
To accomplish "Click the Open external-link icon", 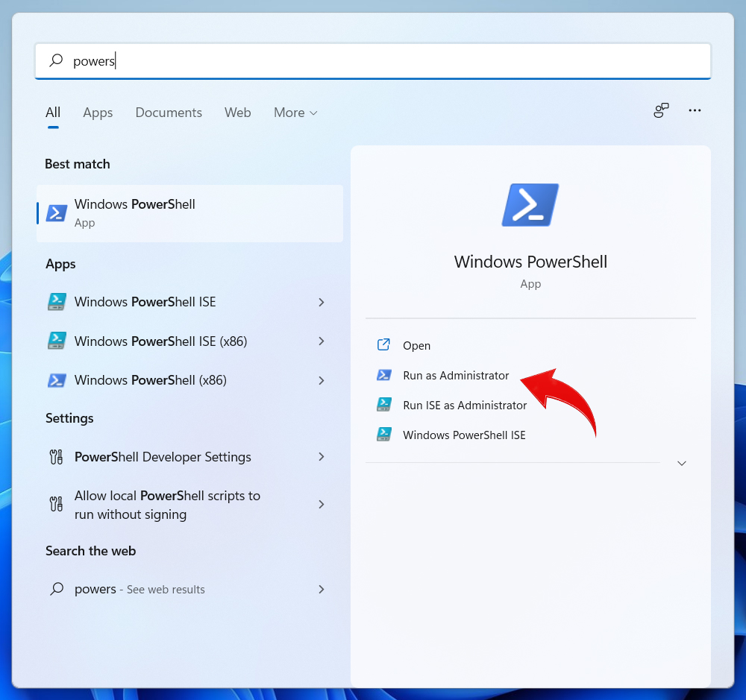I will (383, 344).
